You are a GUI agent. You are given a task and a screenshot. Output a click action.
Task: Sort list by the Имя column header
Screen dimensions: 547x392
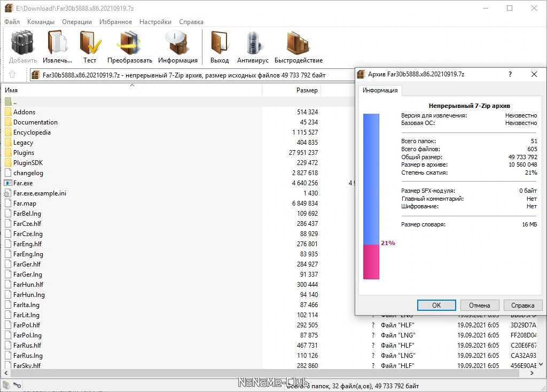pyautogui.click(x=132, y=90)
